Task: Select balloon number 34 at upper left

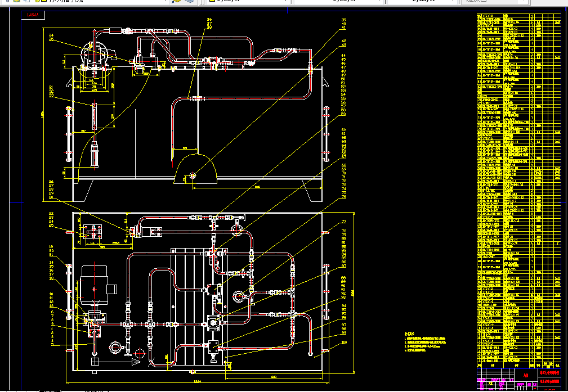Action: pyautogui.click(x=51, y=35)
